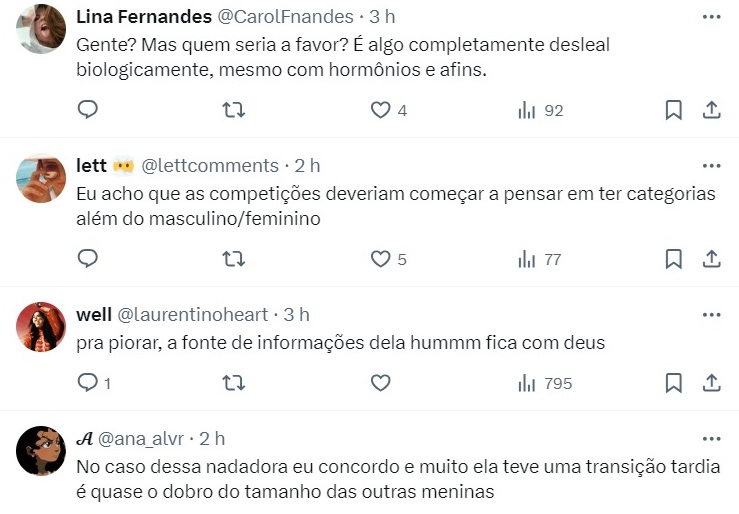Like the tweet by lett

(x=380, y=259)
